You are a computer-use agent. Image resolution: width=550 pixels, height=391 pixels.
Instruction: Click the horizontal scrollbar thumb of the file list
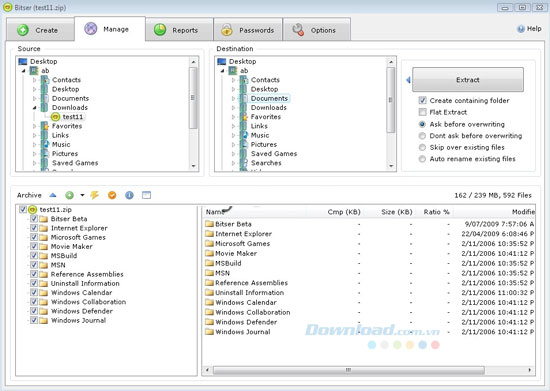[349, 370]
